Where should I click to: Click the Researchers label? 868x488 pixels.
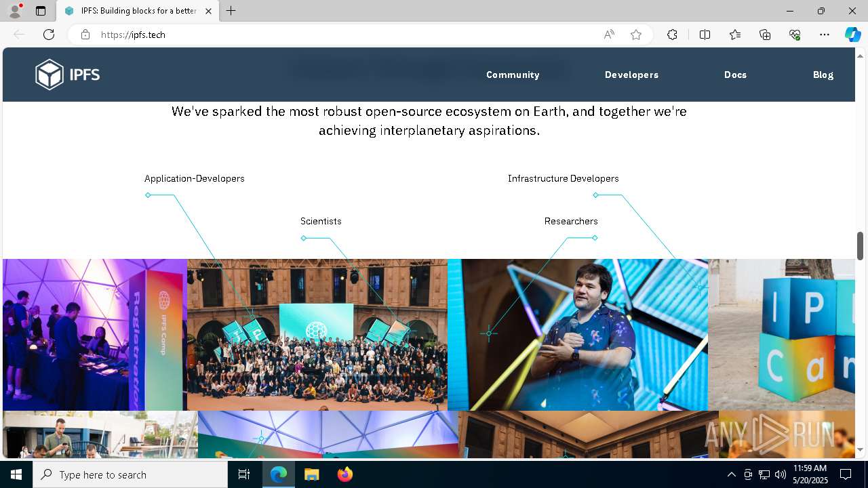[571, 221]
